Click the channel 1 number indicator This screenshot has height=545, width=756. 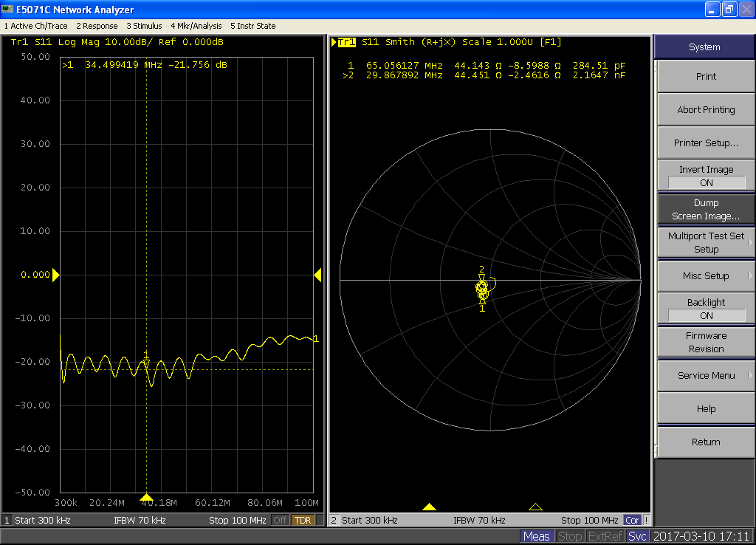(x=7, y=521)
